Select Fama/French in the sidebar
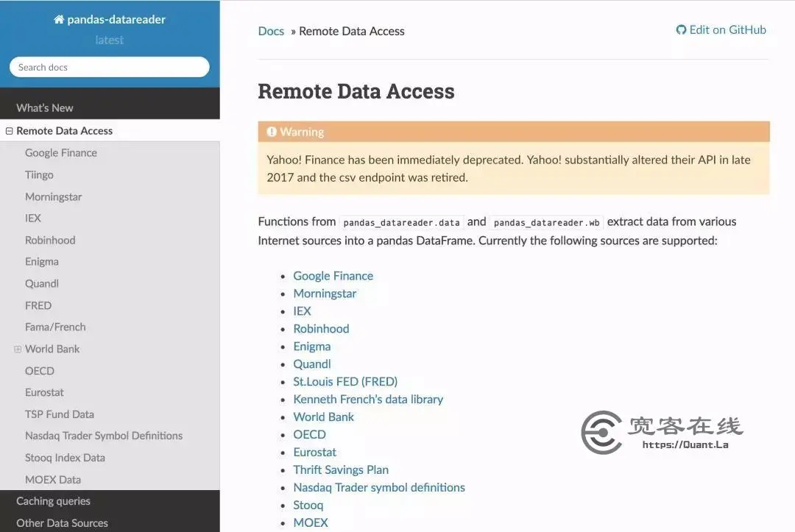Image resolution: width=795 pixels, height=532 pixels. (55, 327)
